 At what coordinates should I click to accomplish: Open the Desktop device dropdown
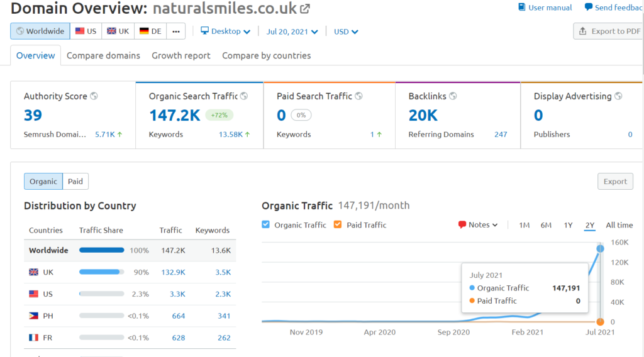pos(226,31)
